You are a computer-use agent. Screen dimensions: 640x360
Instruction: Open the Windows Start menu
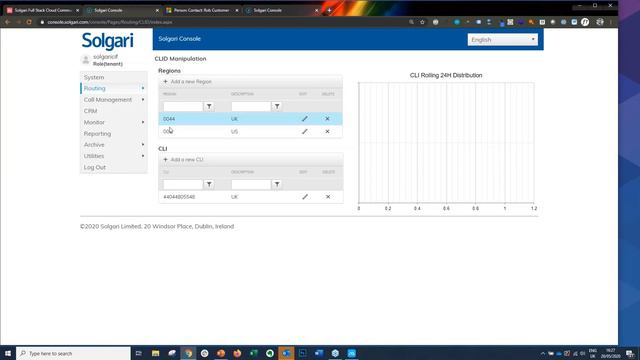(8, 353)
